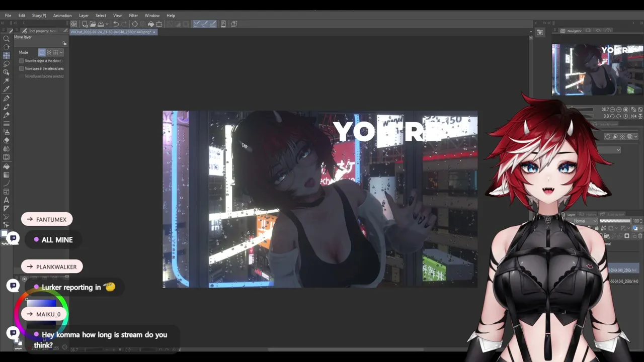Enable 'Move layers in the selected area' checkbox
Viewport: 644px width, 362px height.
(22, 68)
